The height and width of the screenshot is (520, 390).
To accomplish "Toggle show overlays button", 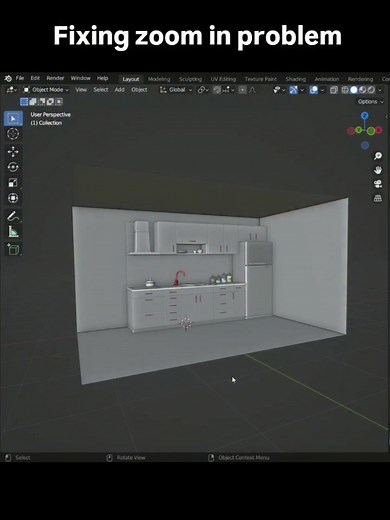I will pos(314,90).
